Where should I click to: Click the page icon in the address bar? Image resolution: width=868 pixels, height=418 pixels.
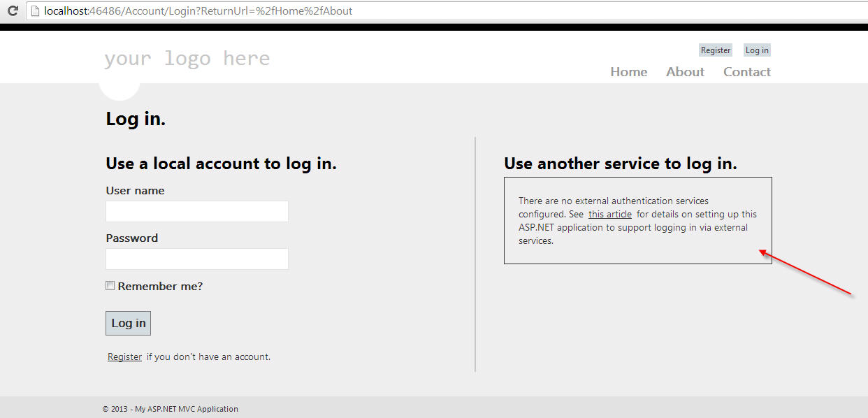tap(34, 11)
